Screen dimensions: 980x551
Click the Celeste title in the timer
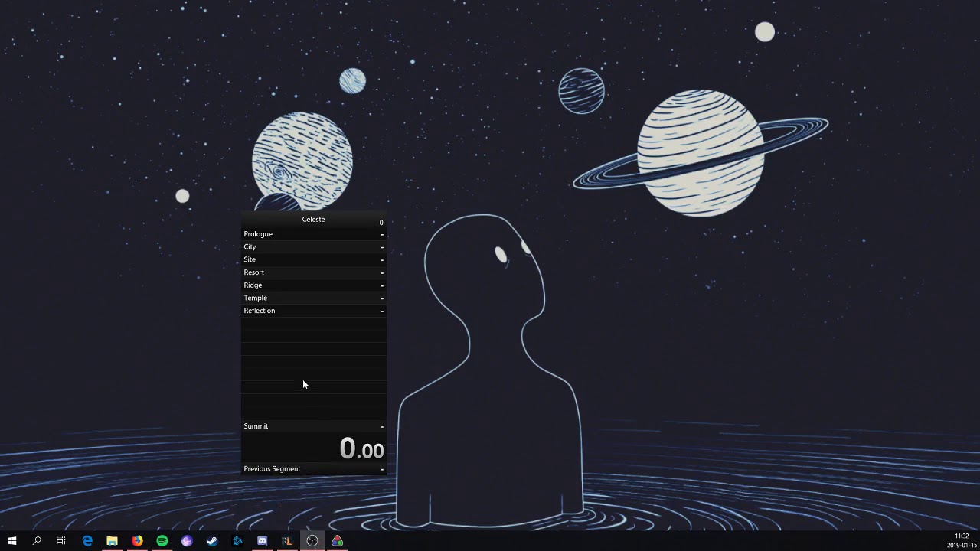(313, 220)
